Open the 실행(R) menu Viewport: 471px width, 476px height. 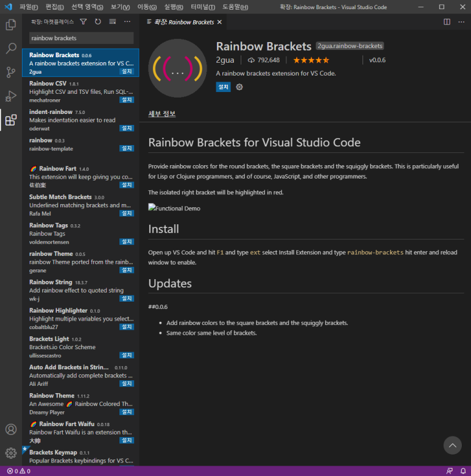point(174,7)
